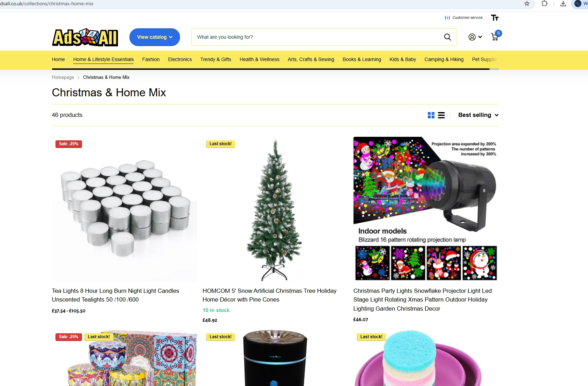Go to Kids & Baby category
This screenshot has height=386, width=588.
(x=403, y=59)
